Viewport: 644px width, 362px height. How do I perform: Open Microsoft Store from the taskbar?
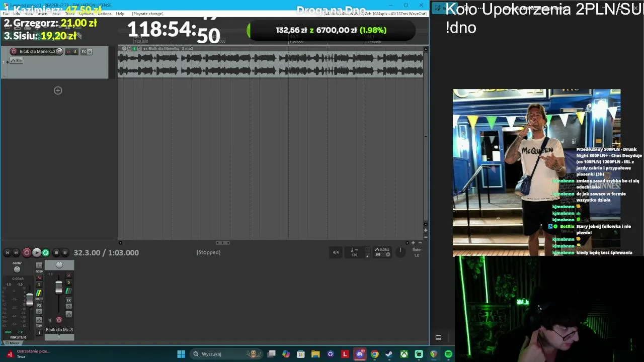(301, 354)
